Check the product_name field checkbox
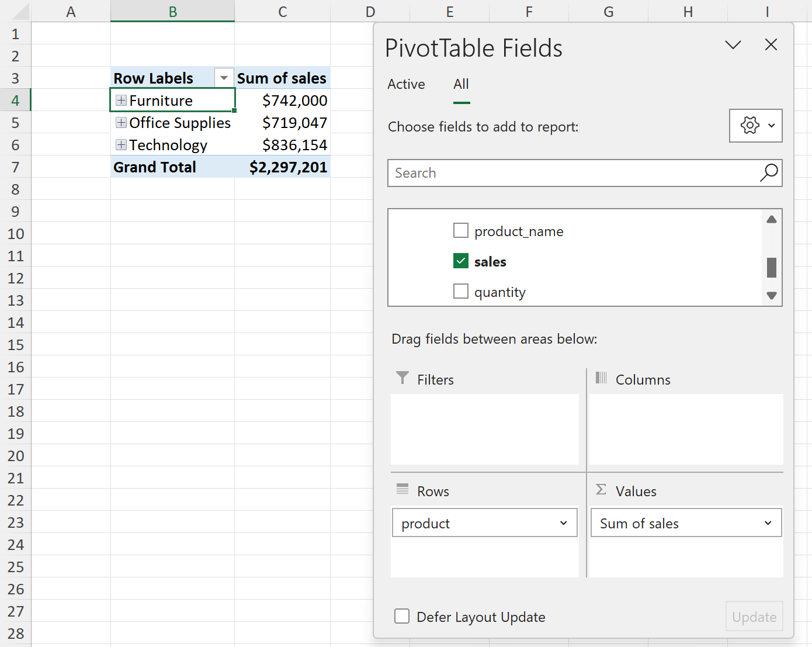The width and height of the screenshot is (812, 647). 461,230
